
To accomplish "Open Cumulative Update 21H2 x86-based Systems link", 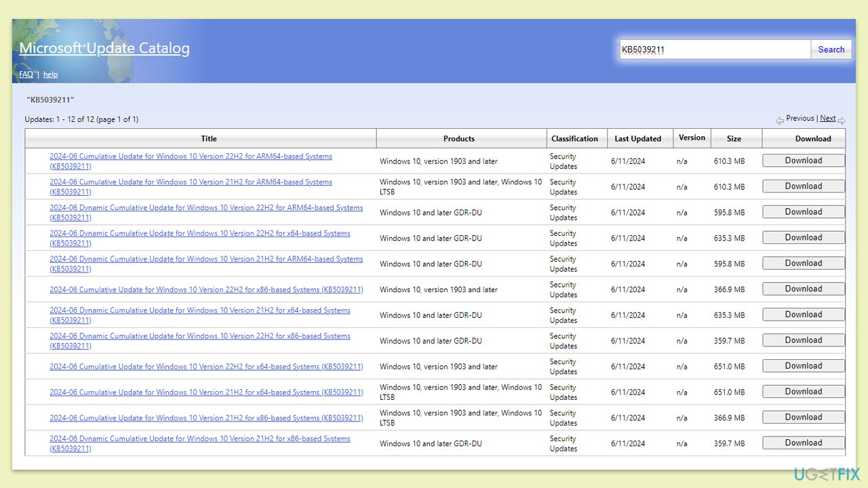I will click(x=206, y=418).
